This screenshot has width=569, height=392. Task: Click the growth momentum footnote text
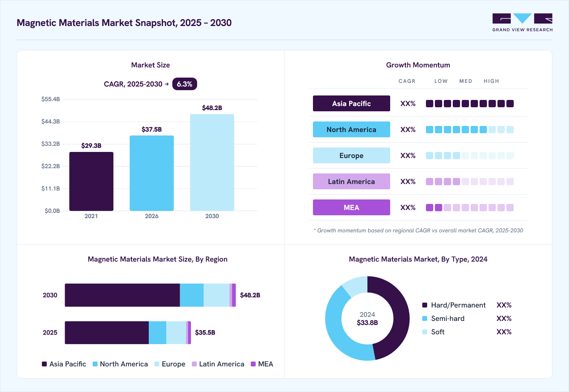pyautogui.click(x=418, y=230)
